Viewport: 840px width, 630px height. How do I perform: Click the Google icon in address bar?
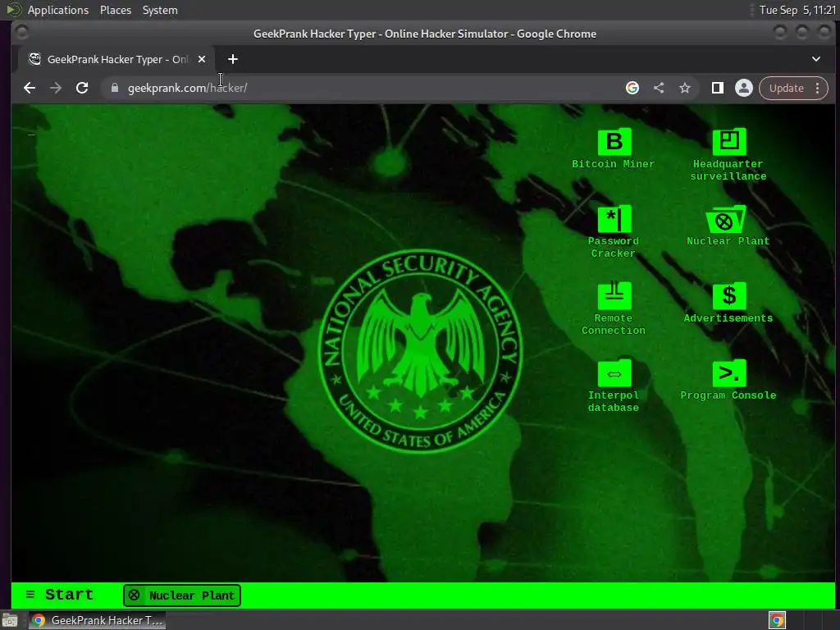(x=632, y=88)
